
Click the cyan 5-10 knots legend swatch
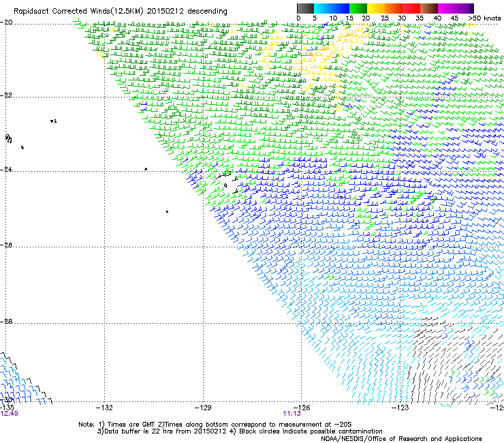coord(323,8)
